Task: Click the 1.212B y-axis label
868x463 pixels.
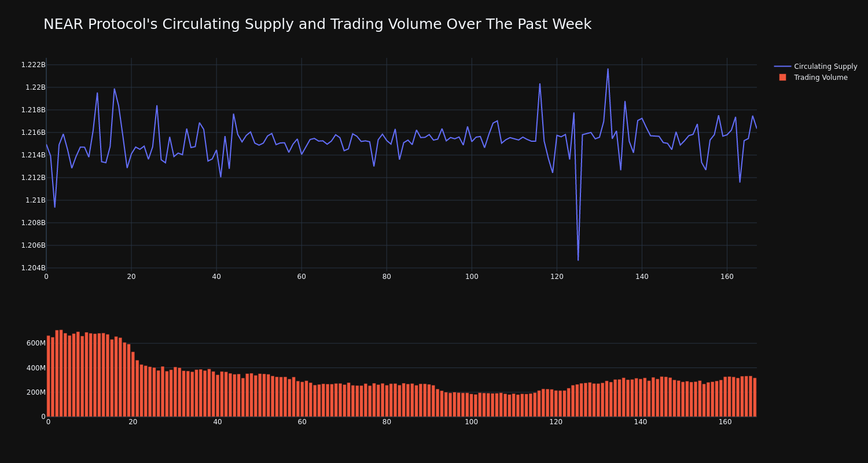Action: pos(34,178)
